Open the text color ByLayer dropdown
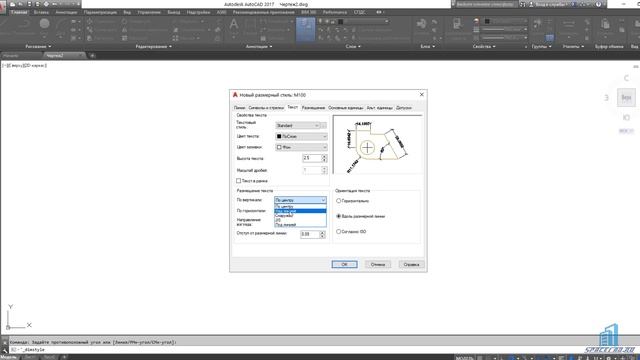Image resolution: width=640 pixels, height=360 pixels. coord(301,136)
